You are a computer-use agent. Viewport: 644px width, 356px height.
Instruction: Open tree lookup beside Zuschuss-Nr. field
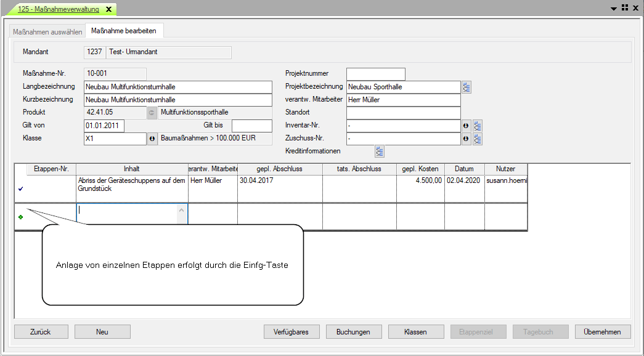pyautogui.click(x=477, y=139)
